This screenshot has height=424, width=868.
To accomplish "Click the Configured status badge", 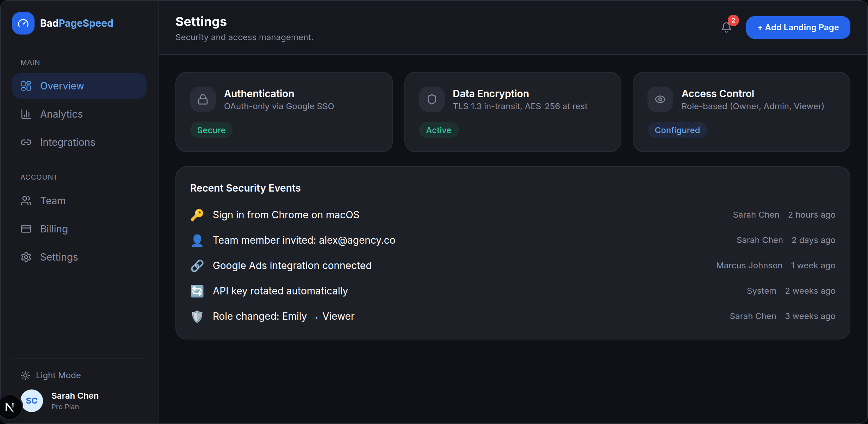I will 677,130.
